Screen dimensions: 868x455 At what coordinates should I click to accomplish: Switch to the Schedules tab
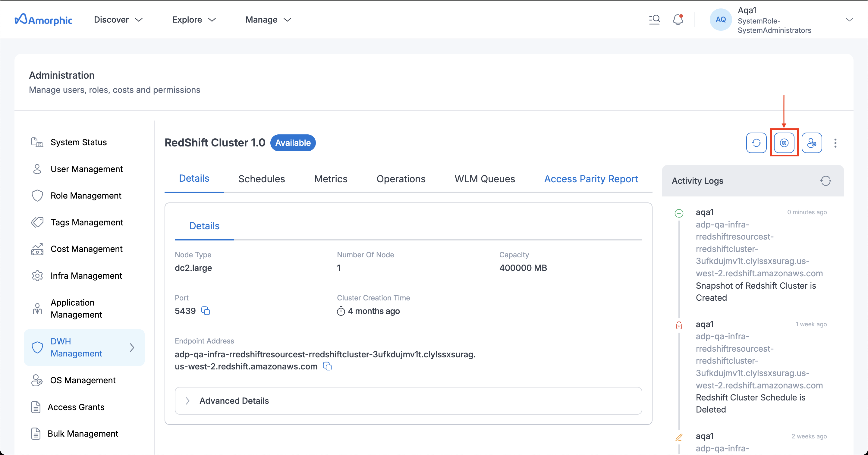coord(262,179)
